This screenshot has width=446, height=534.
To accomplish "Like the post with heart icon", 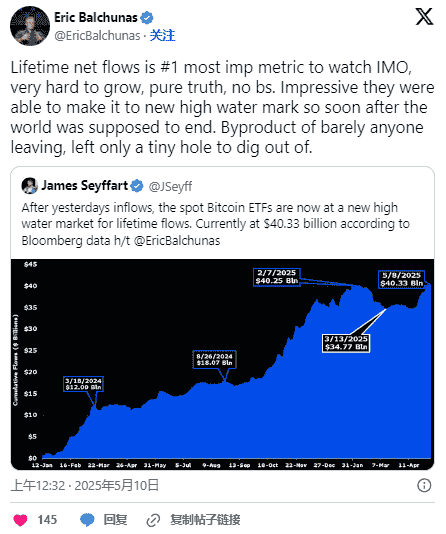I will (20, 520).
